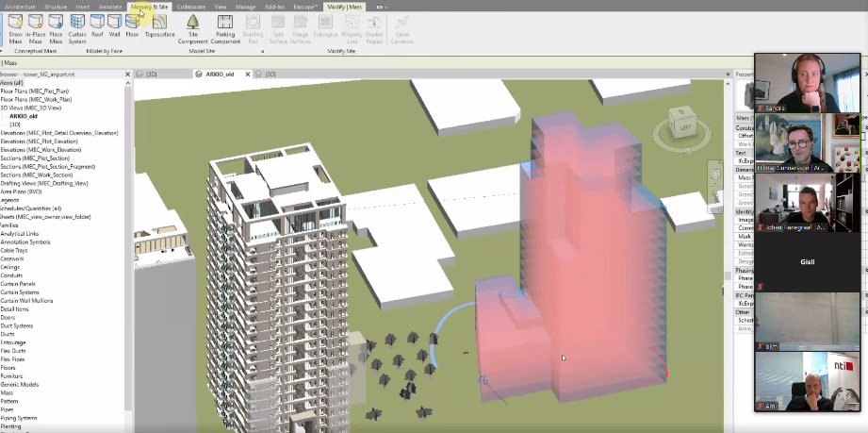Activate Curtain System by face
This screenshot has width=868, height=433.
click(77, 29)
